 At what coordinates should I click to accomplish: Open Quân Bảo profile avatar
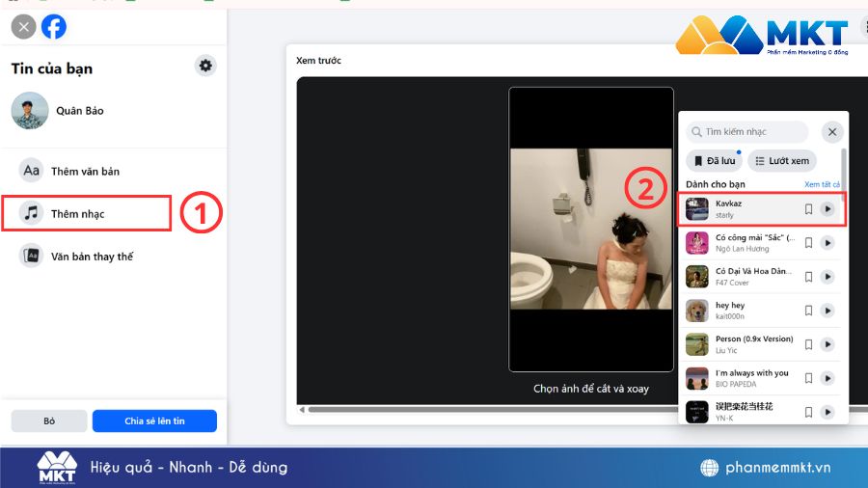tap(29, 111)
